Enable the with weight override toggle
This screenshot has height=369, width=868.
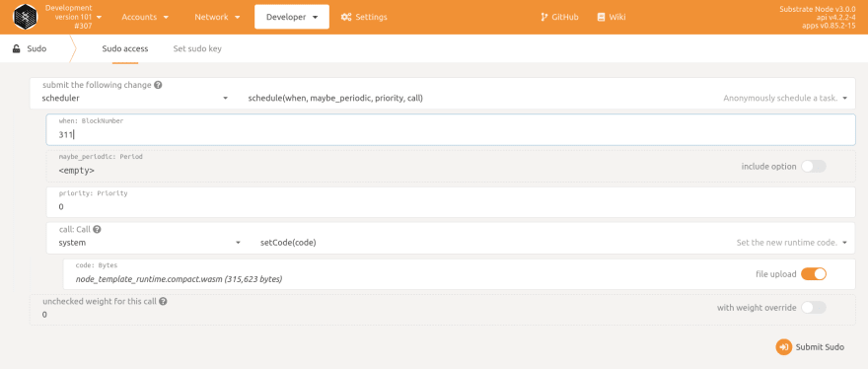click(813, 308)
